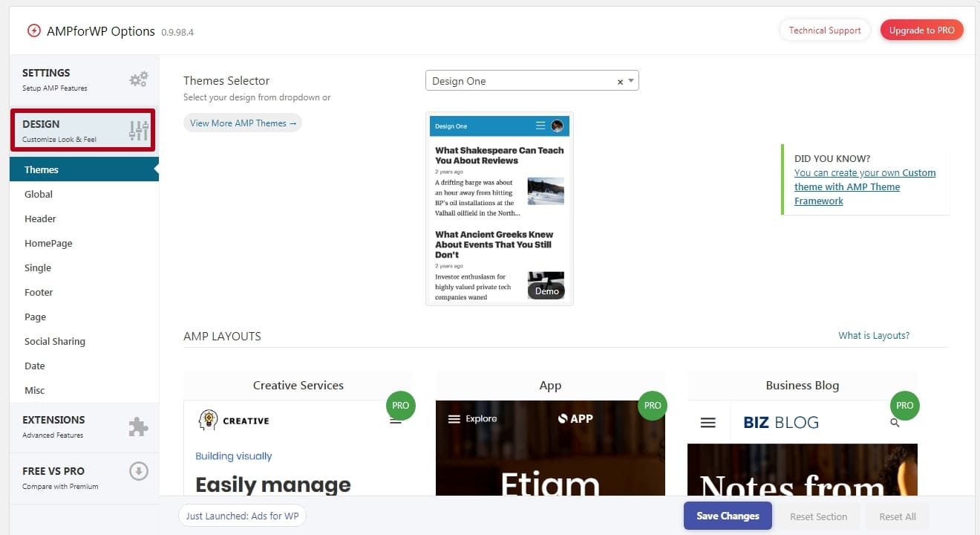
Task: Select the Themes submenu item
Action: click(x=84, y=169)
